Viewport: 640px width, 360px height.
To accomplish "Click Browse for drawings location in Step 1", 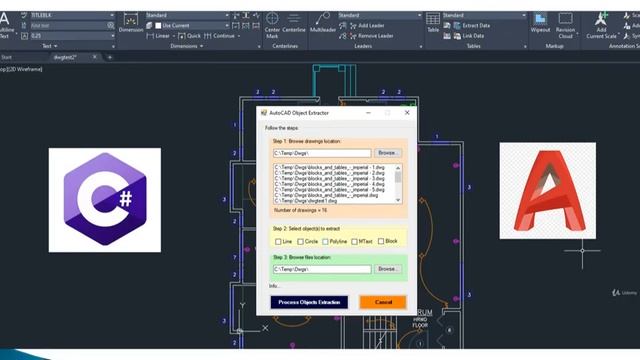I will pyautogui.click(x=387, y=153).
